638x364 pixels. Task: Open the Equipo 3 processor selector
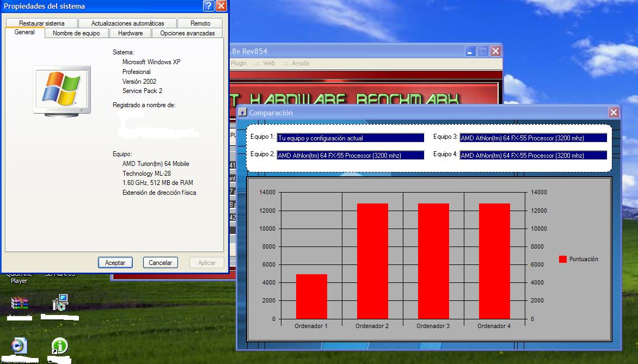point(533,138)
